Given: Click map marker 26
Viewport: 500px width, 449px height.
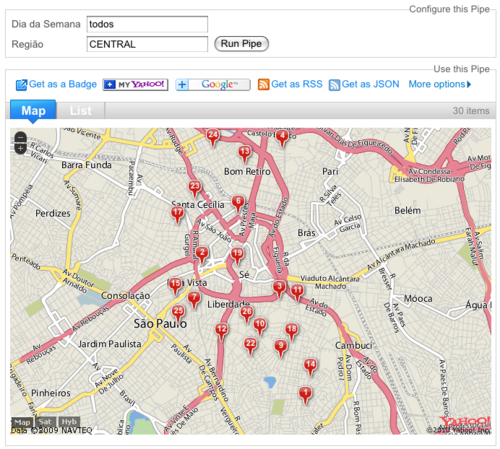Looking at the screenshot, I should coord(247,312).
